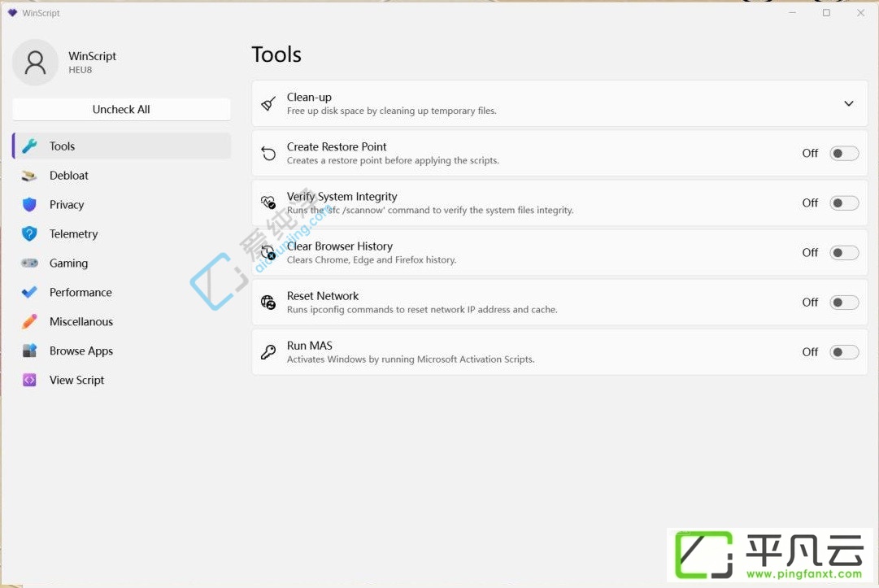Toggle the Clear Browser History switch
The width and height of the screenshot is (879, 588).
click(x=844, y=253)
